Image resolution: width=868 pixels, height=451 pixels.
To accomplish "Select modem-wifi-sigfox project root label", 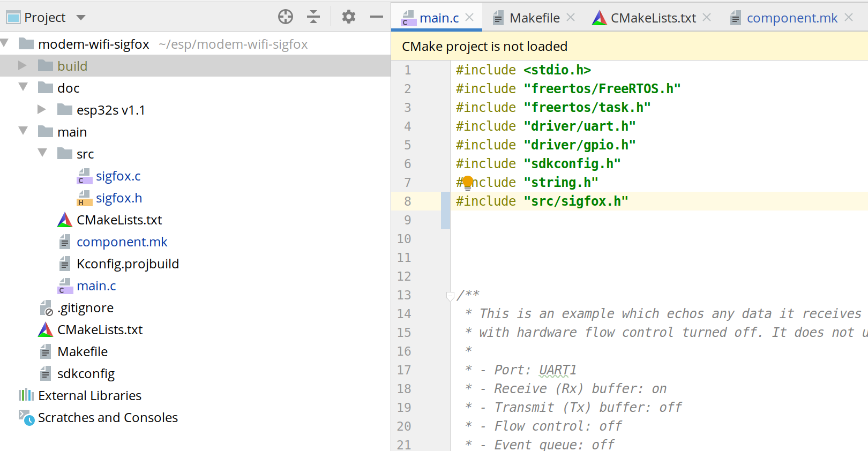I will click(x=93, y=44).
